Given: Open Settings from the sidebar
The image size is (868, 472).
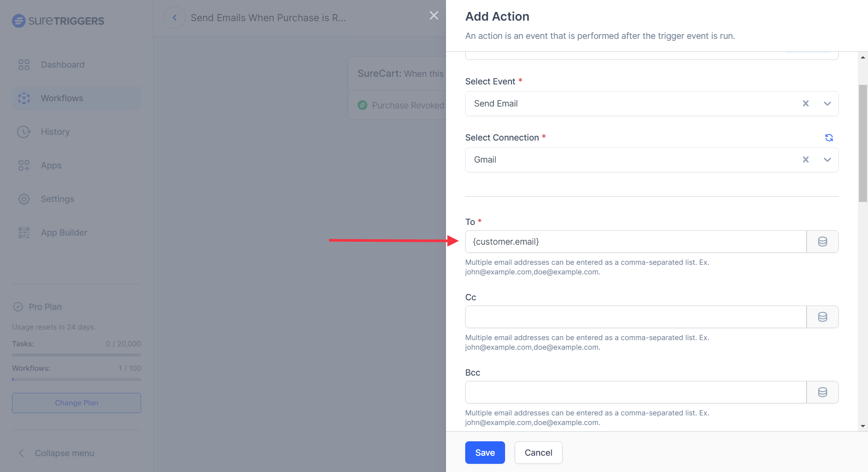Looking at the screenshot, I should 57,199.
